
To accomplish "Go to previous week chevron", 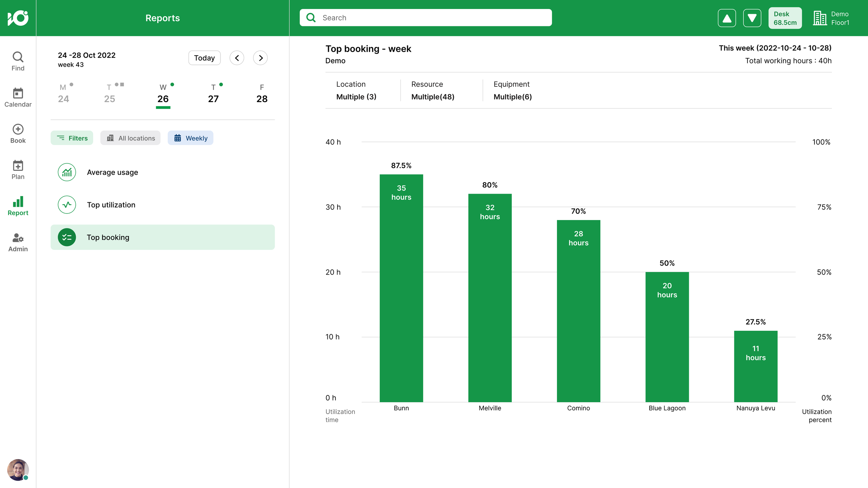I will [237, 58].
